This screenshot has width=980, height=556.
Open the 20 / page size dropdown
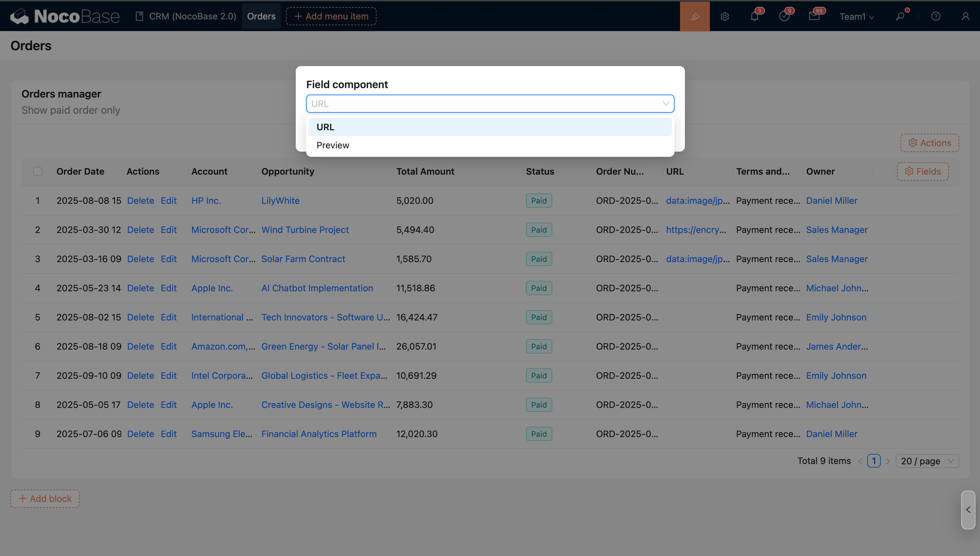pyautogui.click(x=927, y=461)
